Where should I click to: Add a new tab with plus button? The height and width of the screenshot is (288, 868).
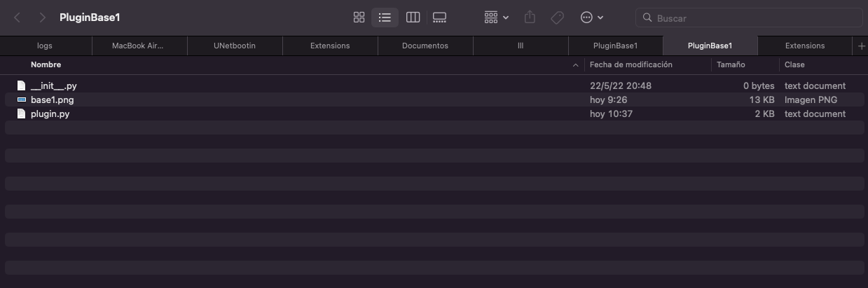[x=861, y=46]
